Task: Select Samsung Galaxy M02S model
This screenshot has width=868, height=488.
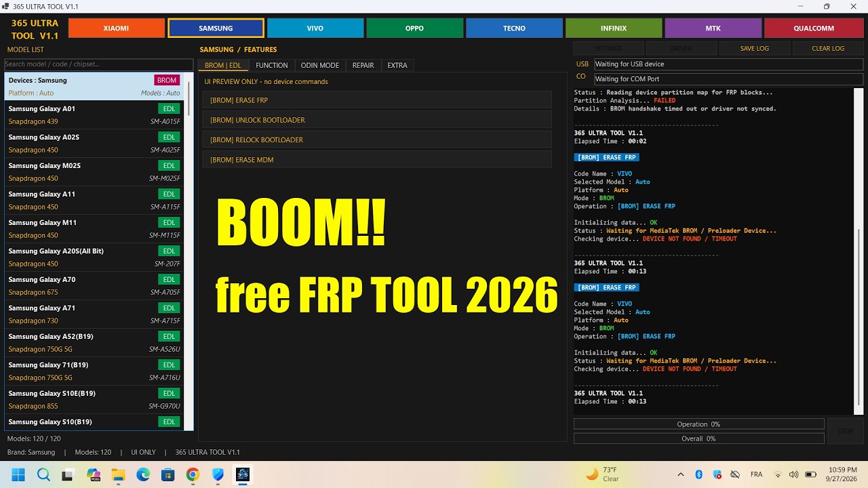Action: point(94,171)
